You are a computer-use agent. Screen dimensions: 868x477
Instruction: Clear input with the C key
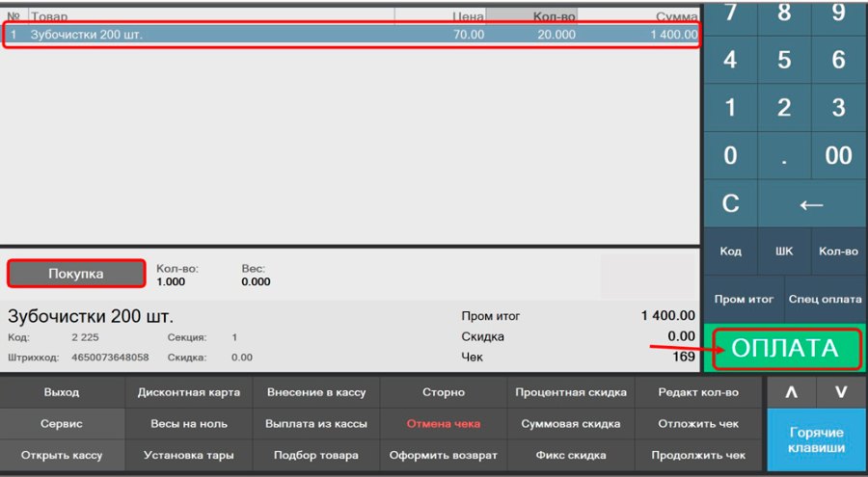730,203
